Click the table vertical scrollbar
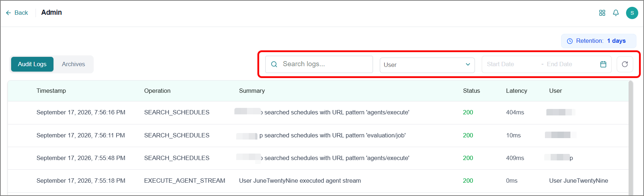This screenshot has width=644, height=196. coord(631,138)
